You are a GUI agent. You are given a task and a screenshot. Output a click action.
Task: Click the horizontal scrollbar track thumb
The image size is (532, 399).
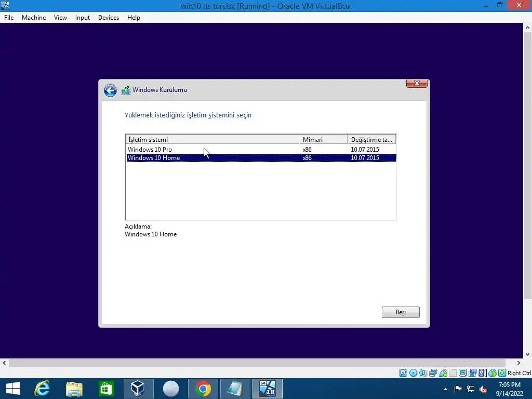click(257, 363)
